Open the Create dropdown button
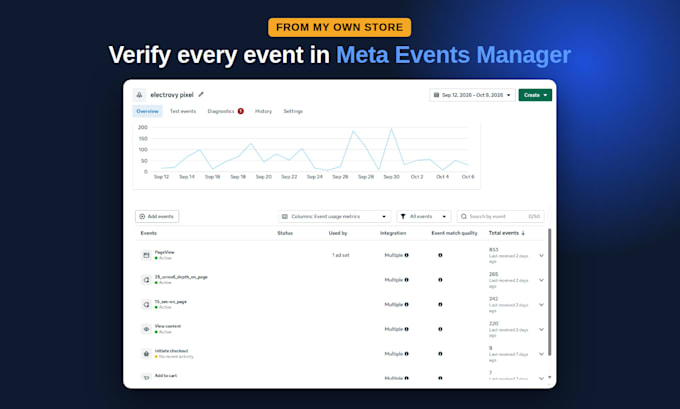The image size is (680, 409). pos(535,95)
